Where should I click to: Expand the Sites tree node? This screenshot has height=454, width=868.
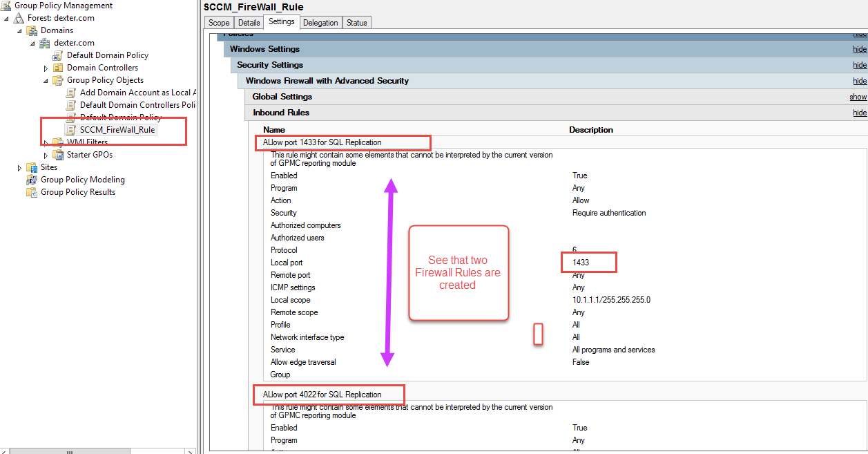(x=19, y=167)
